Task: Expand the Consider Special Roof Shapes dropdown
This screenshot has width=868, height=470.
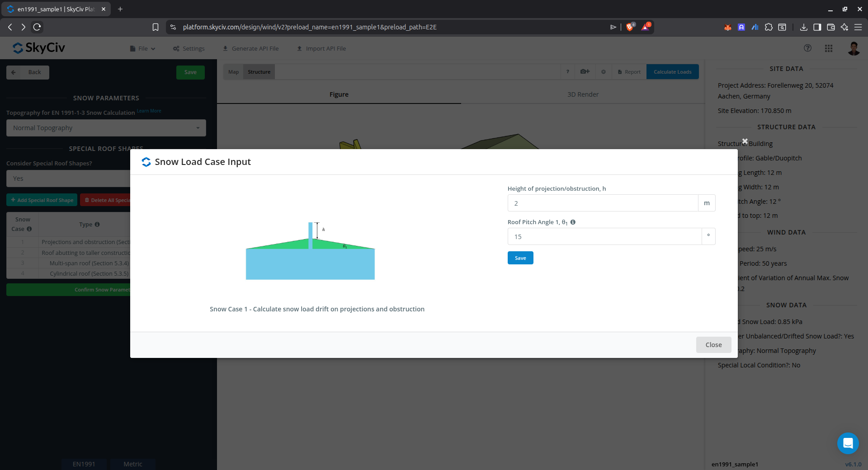Action: coord(68,179)
